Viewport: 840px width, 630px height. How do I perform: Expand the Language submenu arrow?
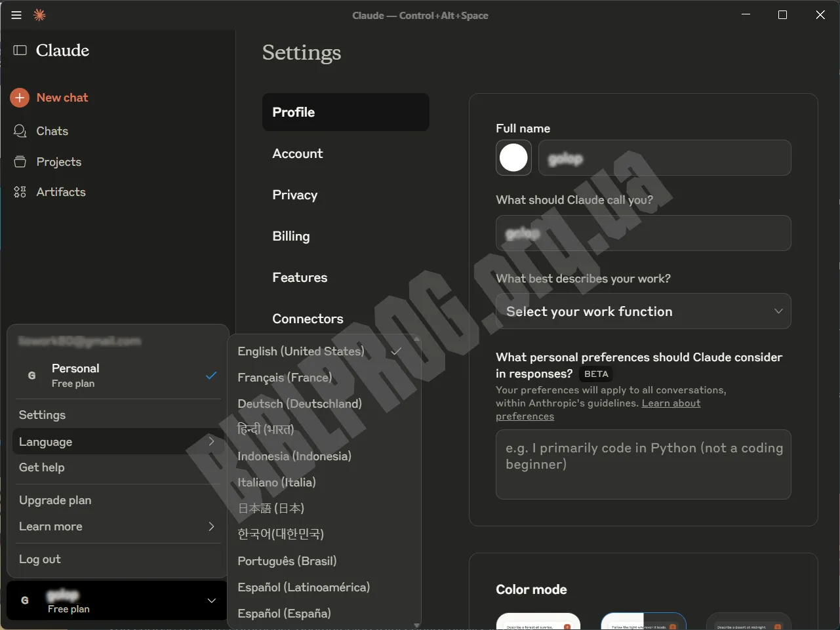[211, 442]
